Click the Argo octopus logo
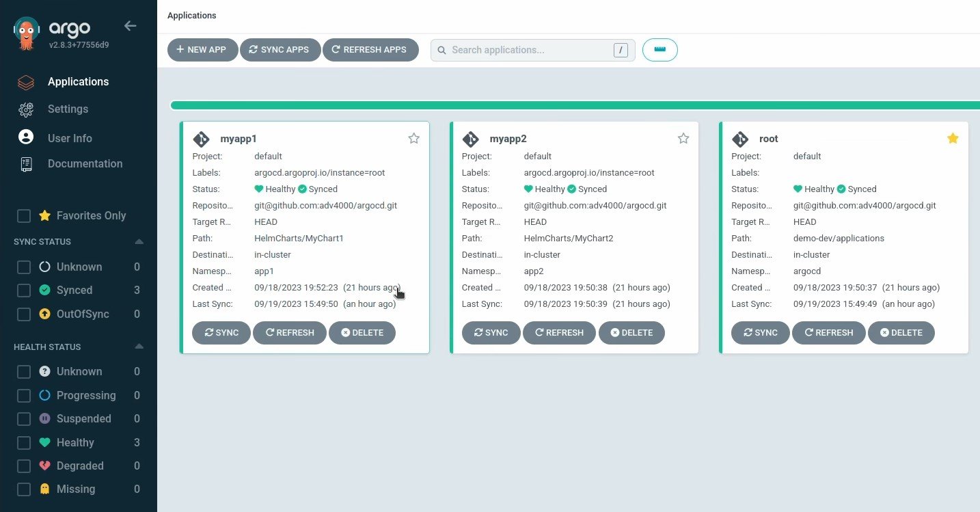Screen dimensions: 980x512 click(x=27, y=34)
